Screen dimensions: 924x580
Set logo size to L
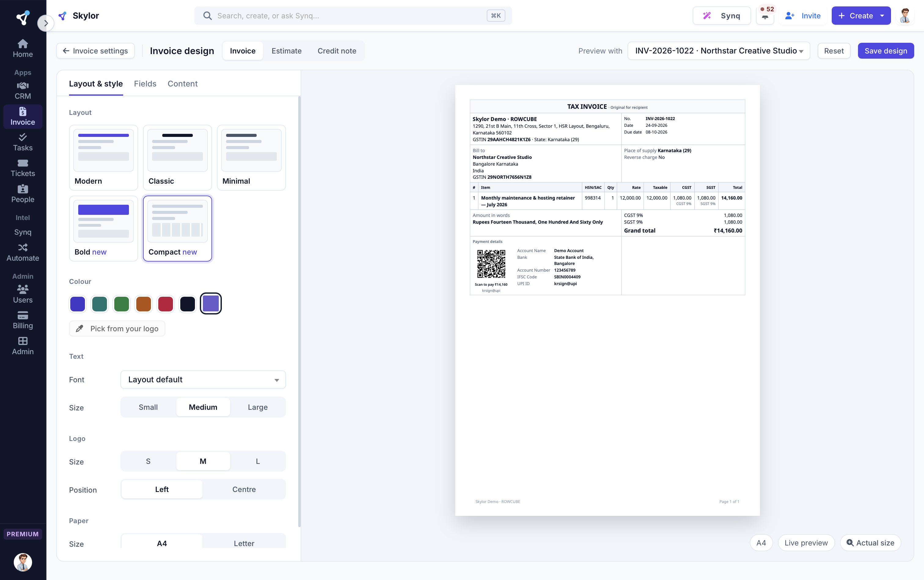pyautogui.click(x=258, y=461)
